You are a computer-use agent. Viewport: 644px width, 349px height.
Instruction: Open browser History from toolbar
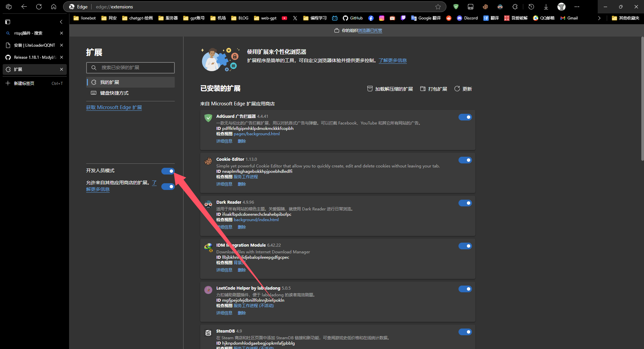click(531, 7)
